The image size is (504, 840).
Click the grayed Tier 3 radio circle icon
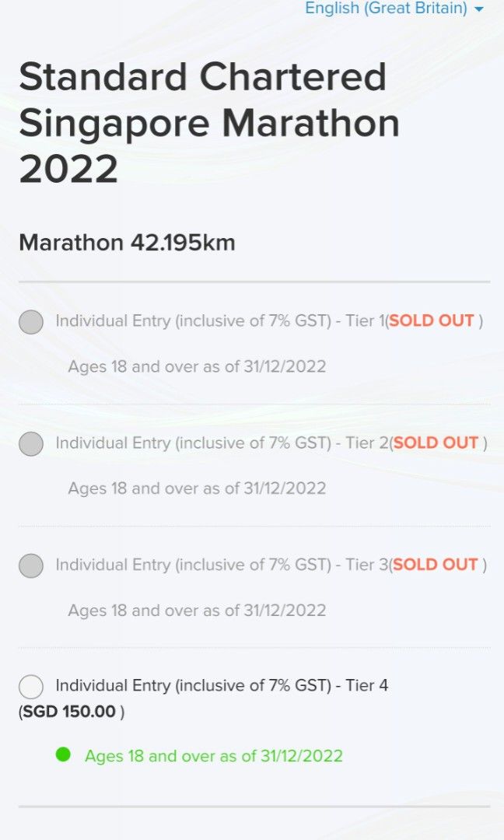[x=31, y=565]
